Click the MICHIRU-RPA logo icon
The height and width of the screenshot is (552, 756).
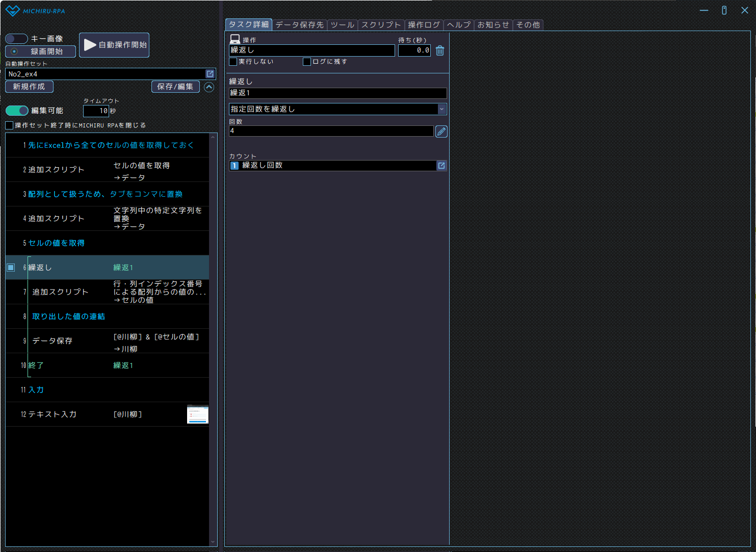click(13, 11)
